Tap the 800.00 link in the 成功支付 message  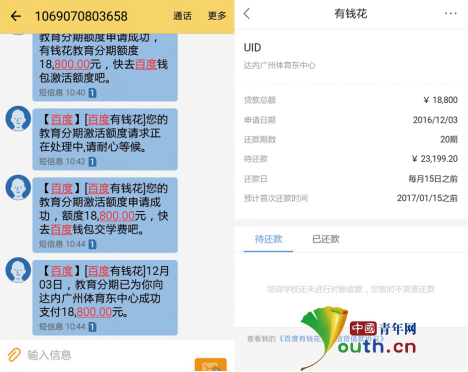[x=94, y=312]
